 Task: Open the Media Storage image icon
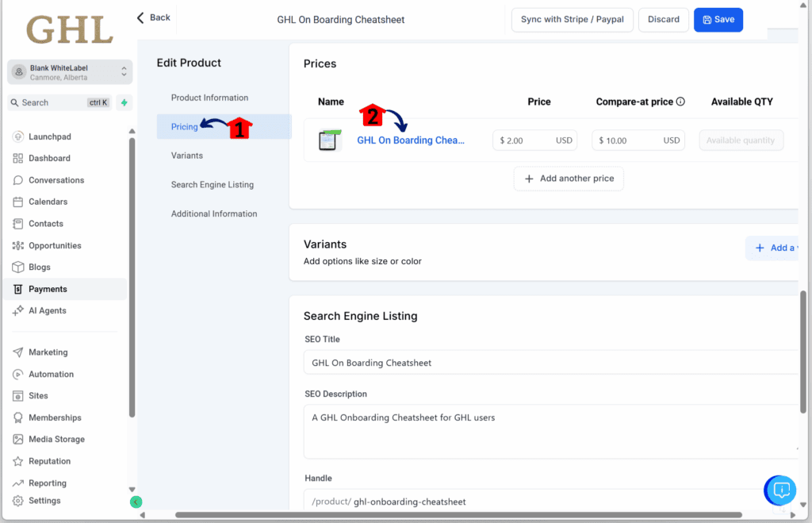pyautogui.click(x=18, y=439)
